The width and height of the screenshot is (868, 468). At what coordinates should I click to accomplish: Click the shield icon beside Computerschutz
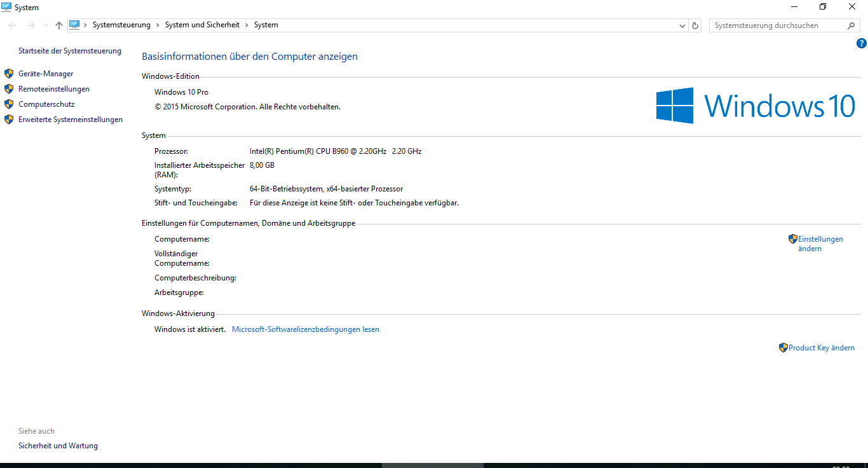[x=9, y=104]
